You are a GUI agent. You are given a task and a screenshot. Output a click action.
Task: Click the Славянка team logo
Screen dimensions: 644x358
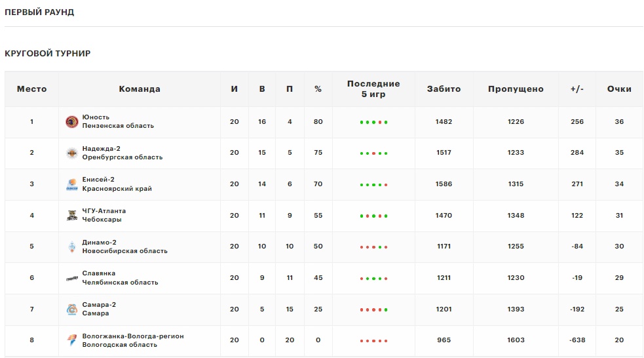72,278
